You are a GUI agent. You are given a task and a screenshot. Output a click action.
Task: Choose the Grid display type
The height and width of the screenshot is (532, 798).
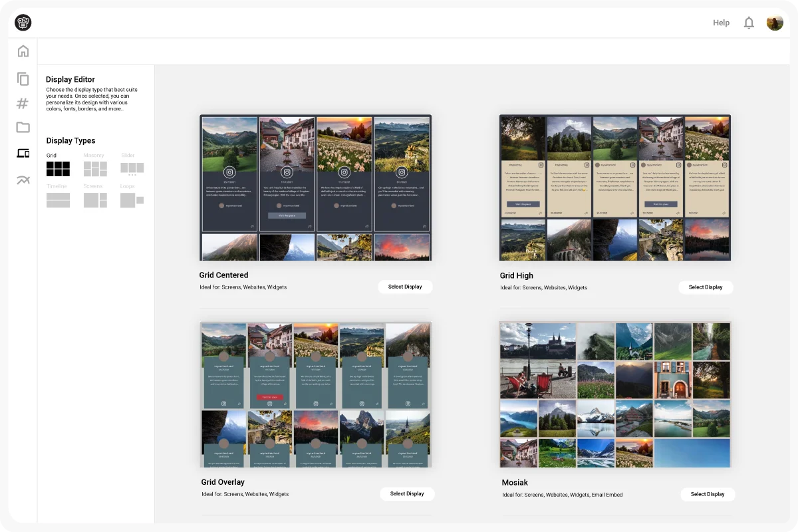pos(58,168)
